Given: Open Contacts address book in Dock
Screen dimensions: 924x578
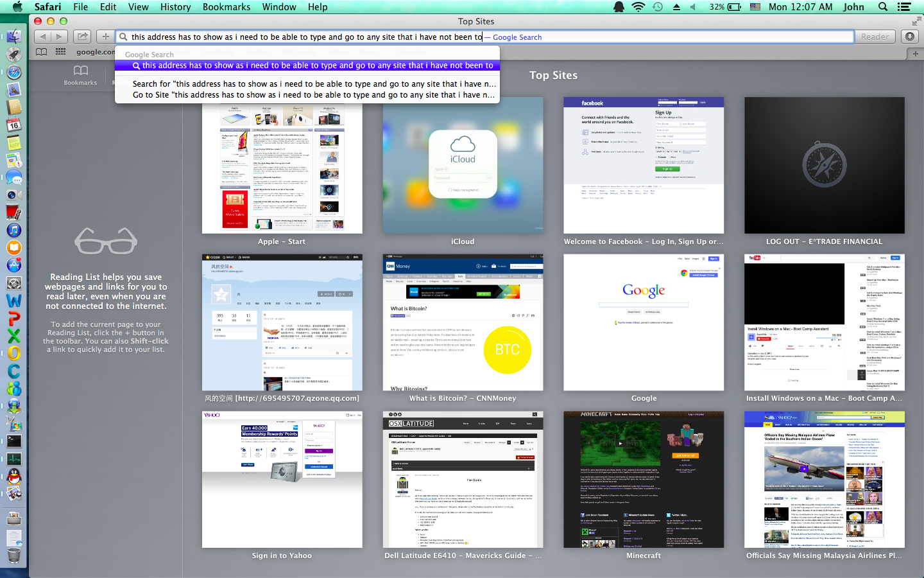Looking at the screenshot, I should point(13,107).
